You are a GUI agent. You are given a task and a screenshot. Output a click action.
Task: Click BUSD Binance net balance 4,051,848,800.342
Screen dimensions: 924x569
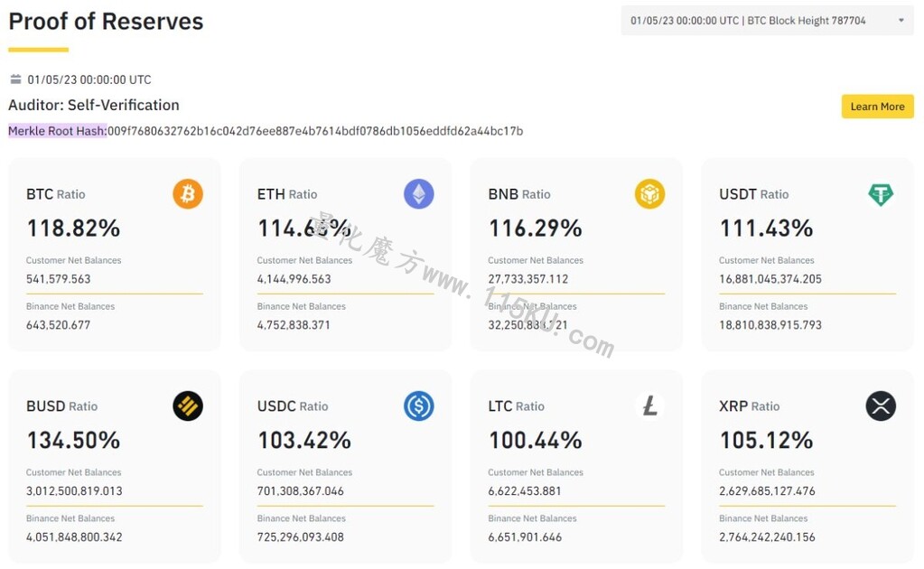[74, 537]
